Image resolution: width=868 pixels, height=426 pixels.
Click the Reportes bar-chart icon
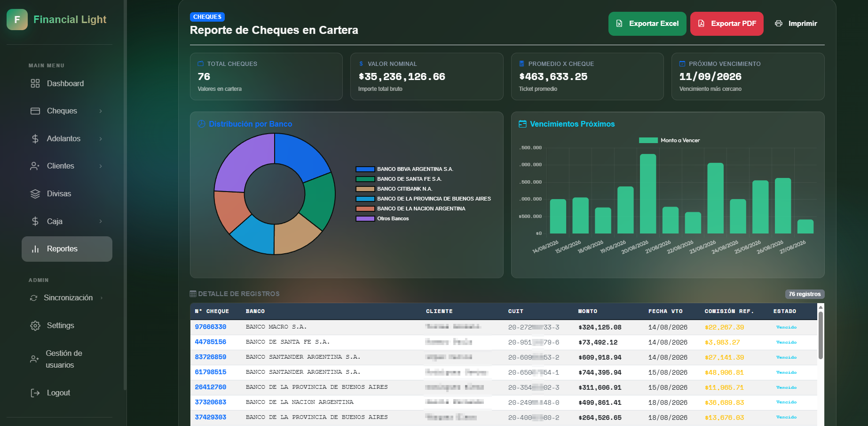35,249
